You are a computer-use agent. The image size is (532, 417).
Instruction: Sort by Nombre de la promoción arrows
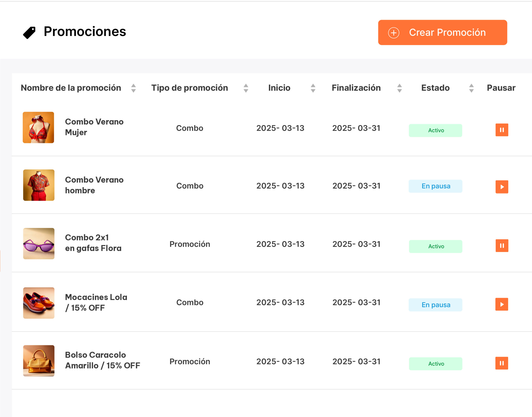pos(133,88)
